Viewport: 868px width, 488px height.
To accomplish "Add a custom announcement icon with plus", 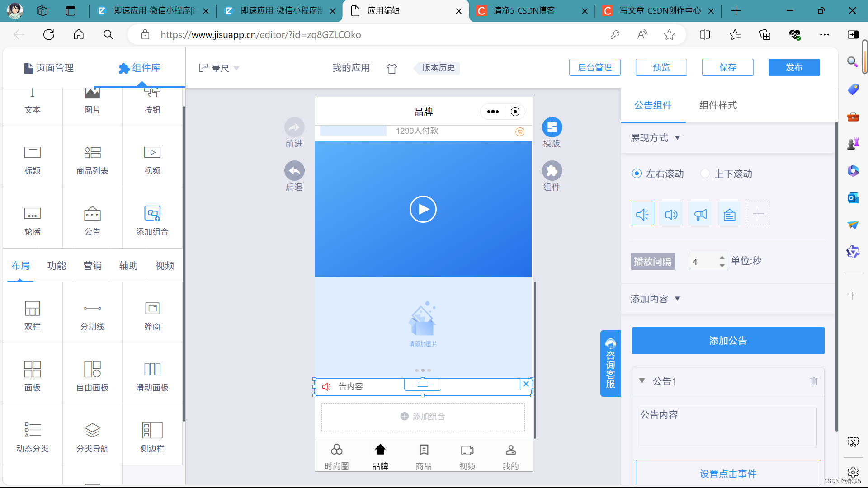I will [758, 214].
